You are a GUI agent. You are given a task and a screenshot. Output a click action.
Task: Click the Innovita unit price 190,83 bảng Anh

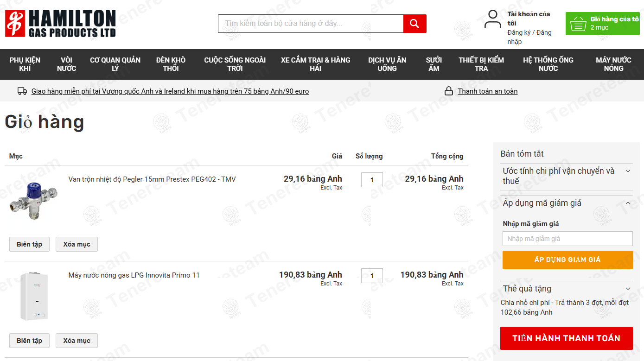click(x=311, y=275)
